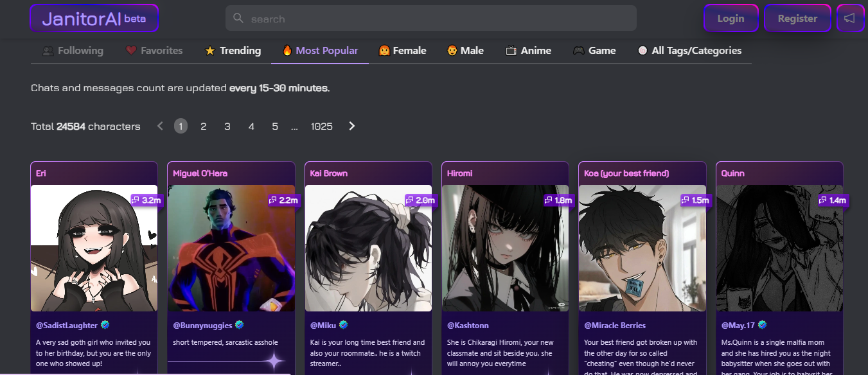Click Hiromi's 1.8m chat count badge
The height and width of the screenshot is (375, 868).
pos(559,200)
